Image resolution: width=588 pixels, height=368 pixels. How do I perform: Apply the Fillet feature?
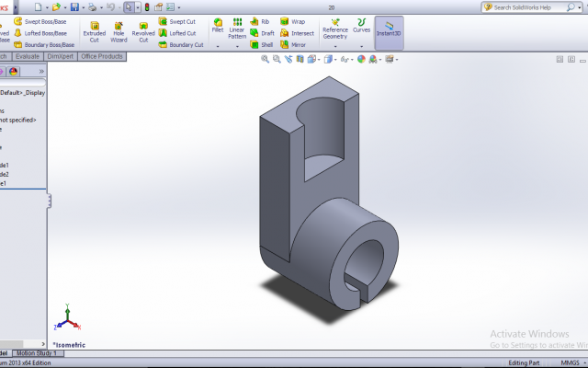pyautogui.click(x=218, y=26)
